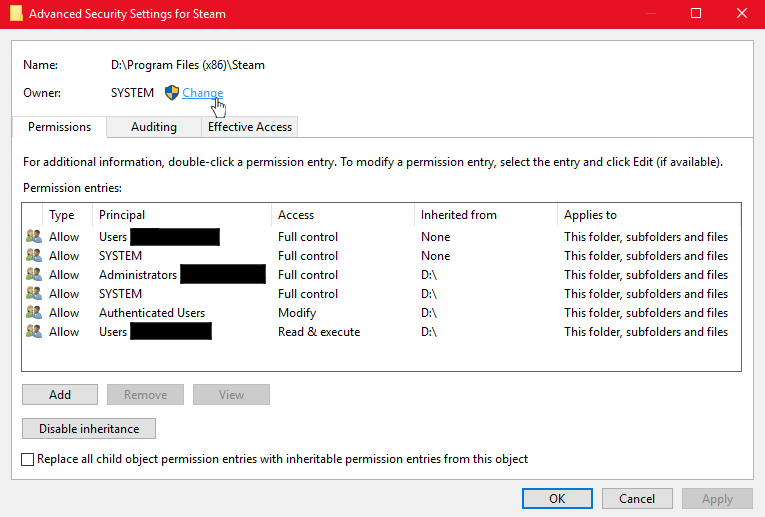Click the Inherited from column header
The image size is (765, 517).
pyautogui.click(x=484, y=215)
